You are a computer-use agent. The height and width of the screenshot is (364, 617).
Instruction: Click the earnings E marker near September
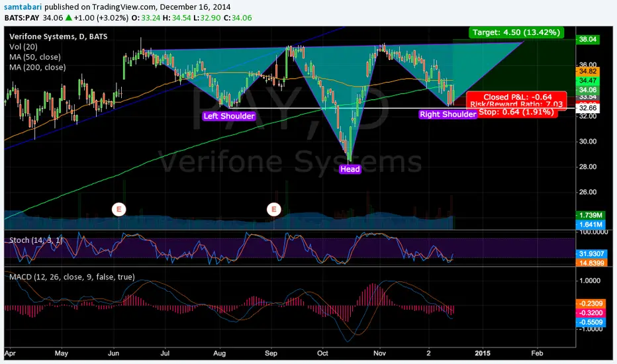[274, 209]
